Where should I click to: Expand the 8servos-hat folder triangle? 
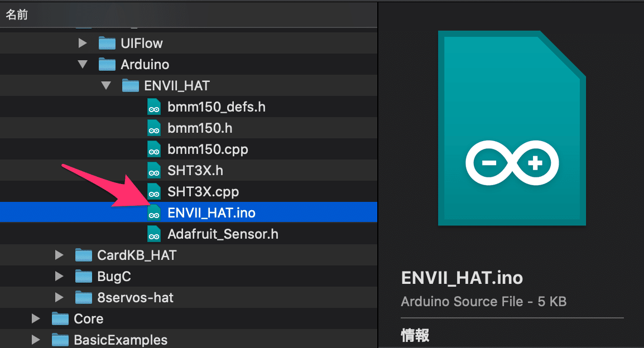tap(59, 297)
